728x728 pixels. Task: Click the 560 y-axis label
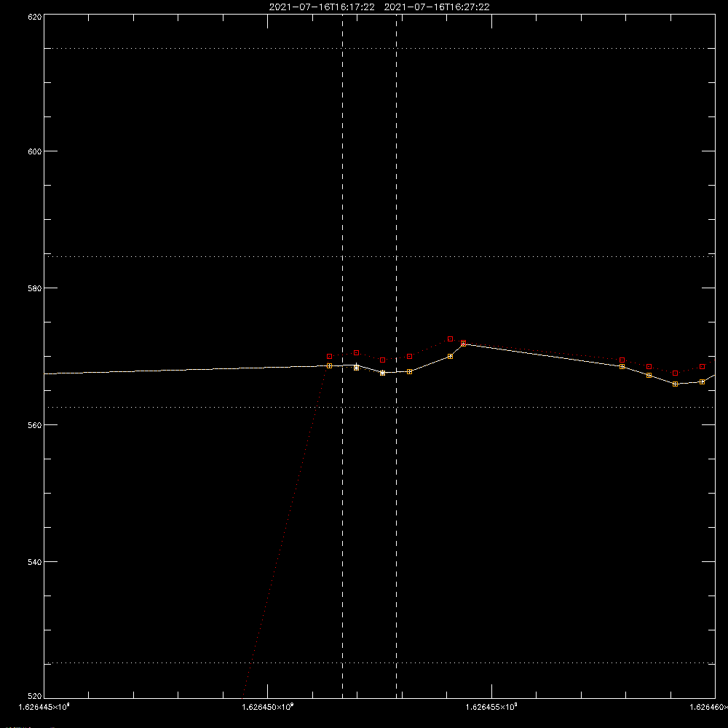click(35, 425)
